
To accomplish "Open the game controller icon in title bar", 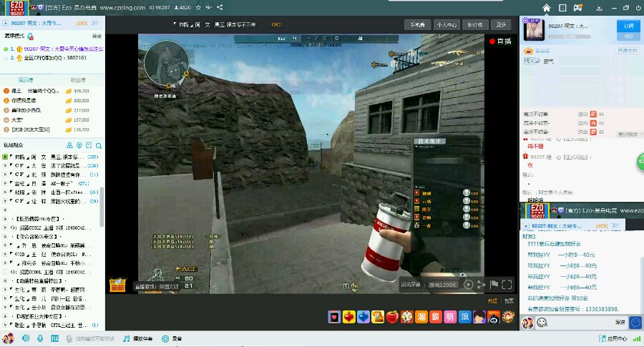I will click(x=578, y=8).
